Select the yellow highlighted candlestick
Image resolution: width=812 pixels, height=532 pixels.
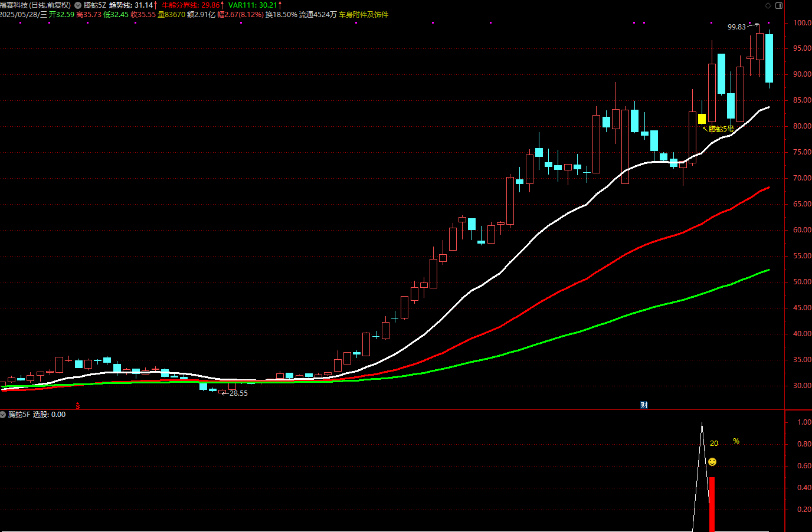coord(702,119)
